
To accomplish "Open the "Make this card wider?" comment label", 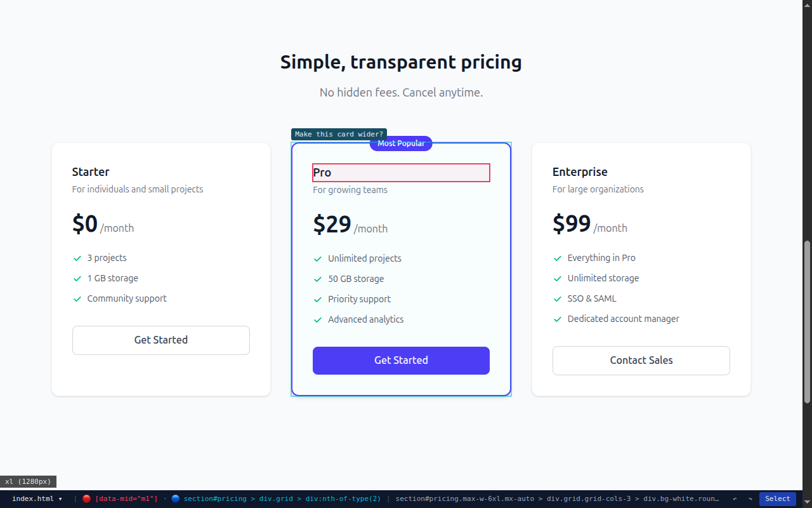I will tap(339, 134).
